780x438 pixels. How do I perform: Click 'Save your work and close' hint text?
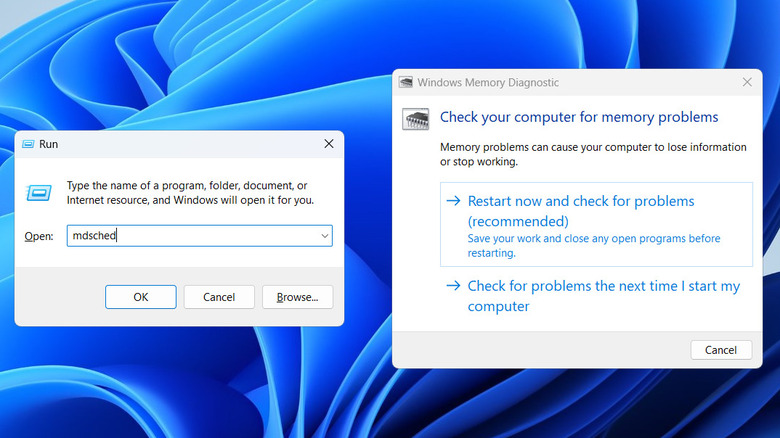click(594, 245)
